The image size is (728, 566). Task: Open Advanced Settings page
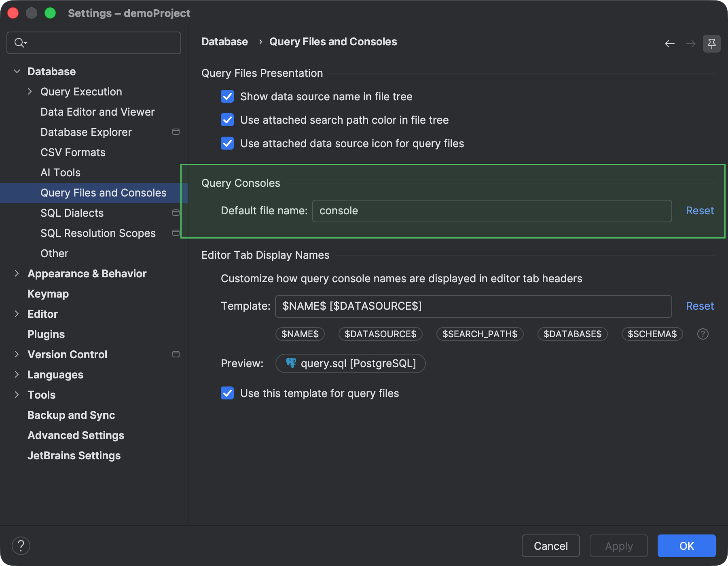tap(76, 435)
